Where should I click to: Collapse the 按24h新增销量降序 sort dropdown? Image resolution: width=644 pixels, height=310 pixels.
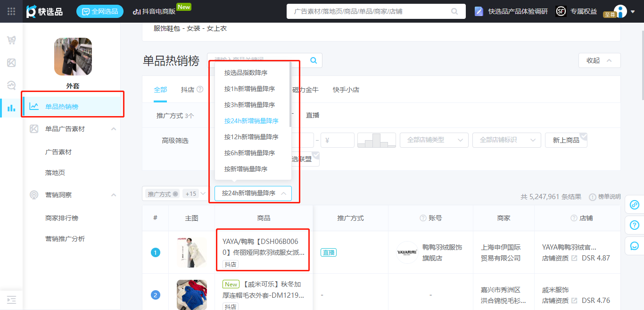[x=253, y=193]
